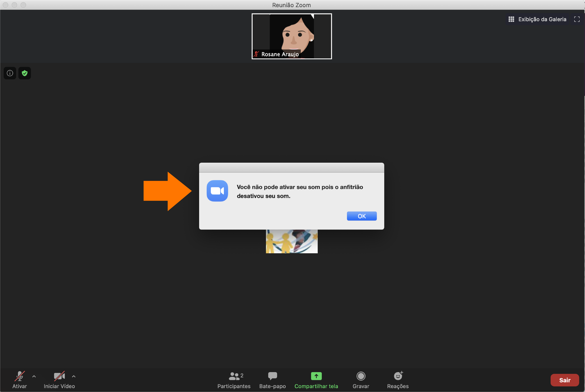Minimize the Zoom meeting window

point(14,5)
